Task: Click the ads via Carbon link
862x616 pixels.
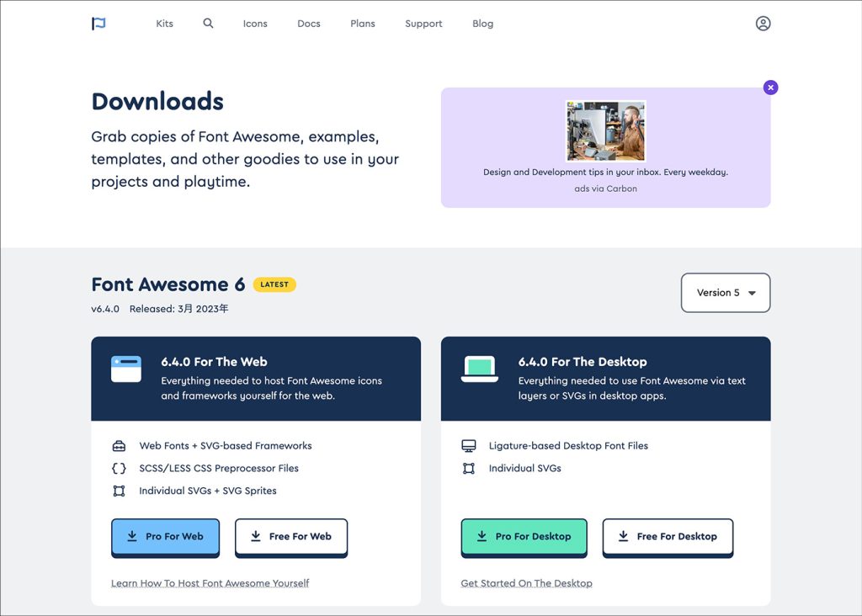Action: click(606, 189)
